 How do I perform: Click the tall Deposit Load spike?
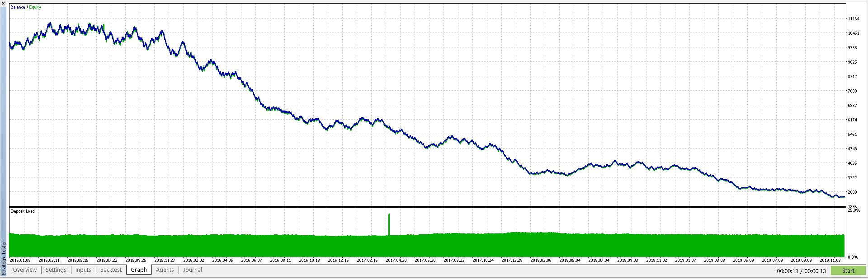click(389, 224)
